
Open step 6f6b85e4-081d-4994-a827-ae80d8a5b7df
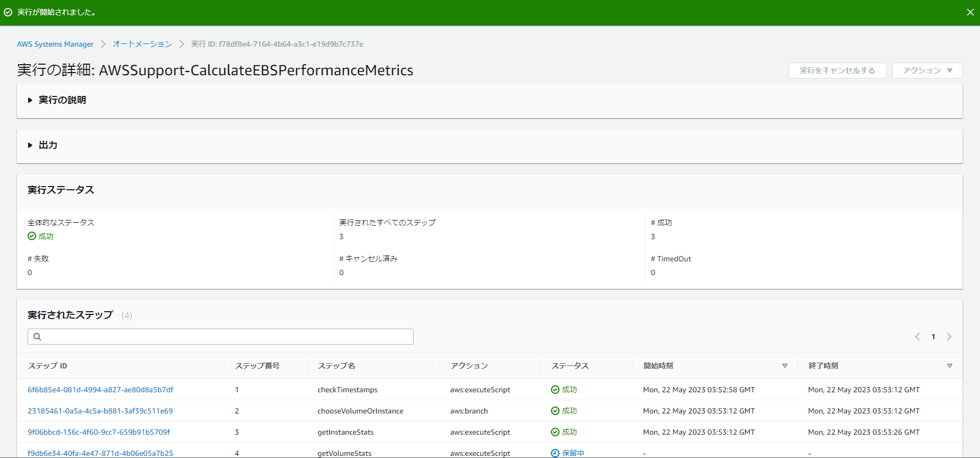click(x=100, y=390)
